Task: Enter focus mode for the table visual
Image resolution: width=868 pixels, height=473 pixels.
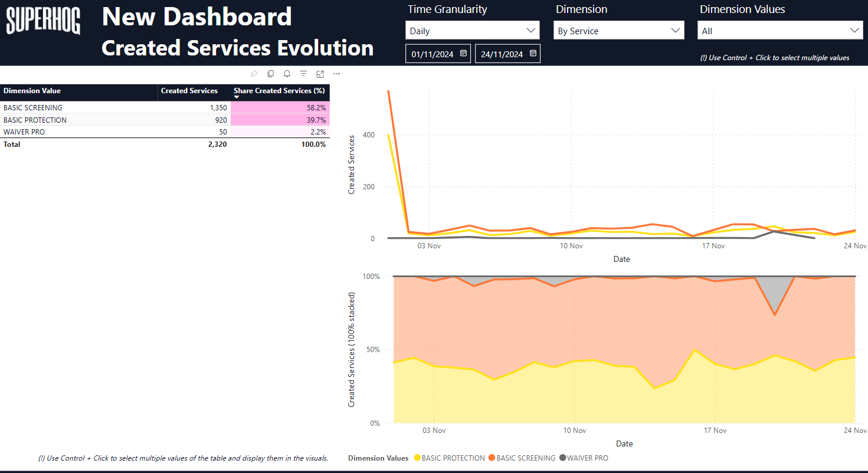Action: [x=320, y=74]
